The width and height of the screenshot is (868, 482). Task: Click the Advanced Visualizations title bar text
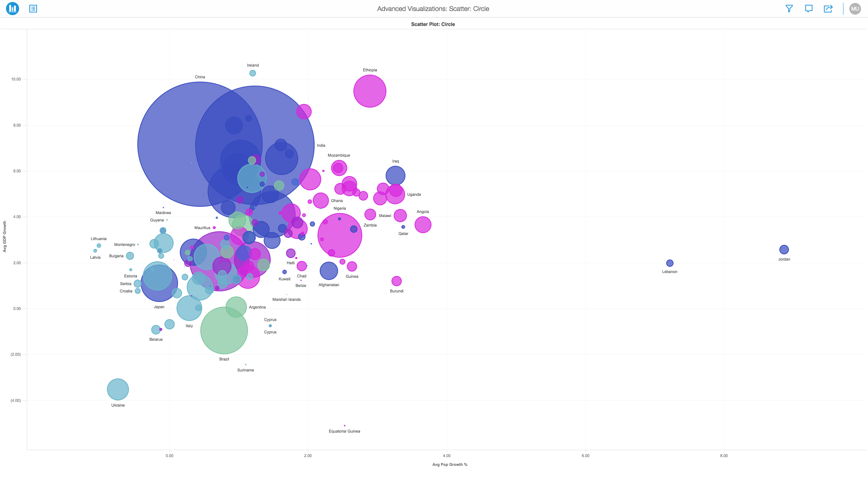(x=433, y=8)
